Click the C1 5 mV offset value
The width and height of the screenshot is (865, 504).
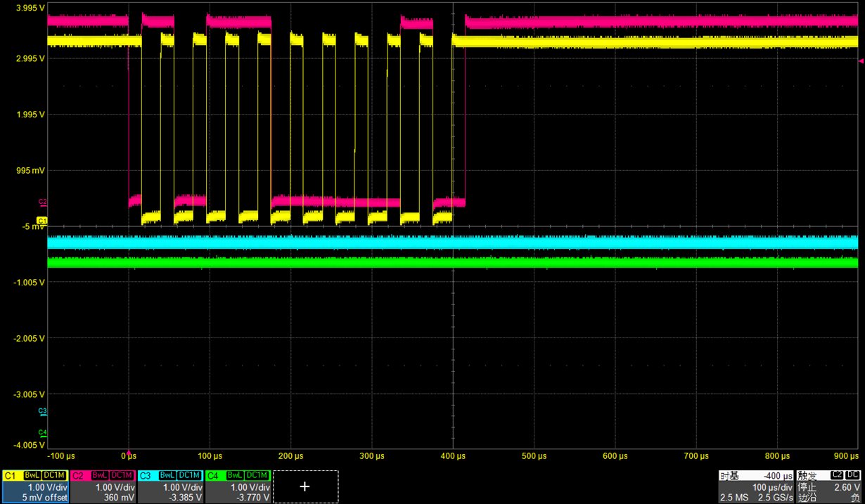[46, 498]
